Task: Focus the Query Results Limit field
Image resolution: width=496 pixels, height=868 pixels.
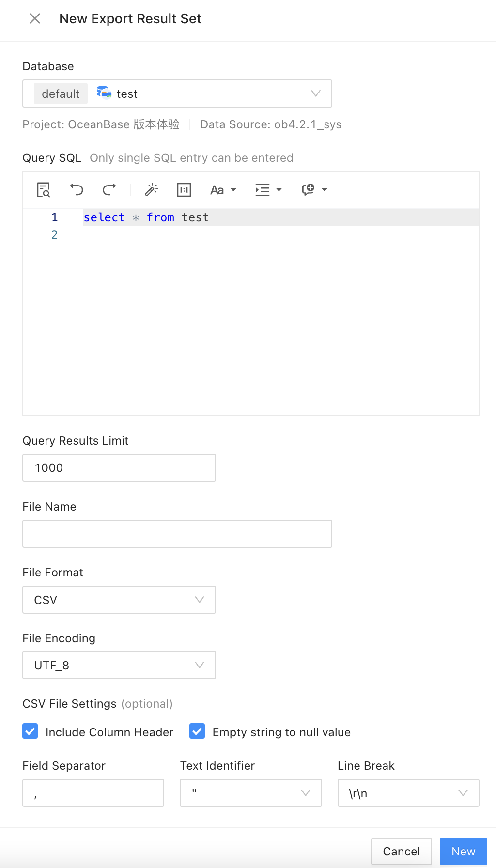Action: 119,468
